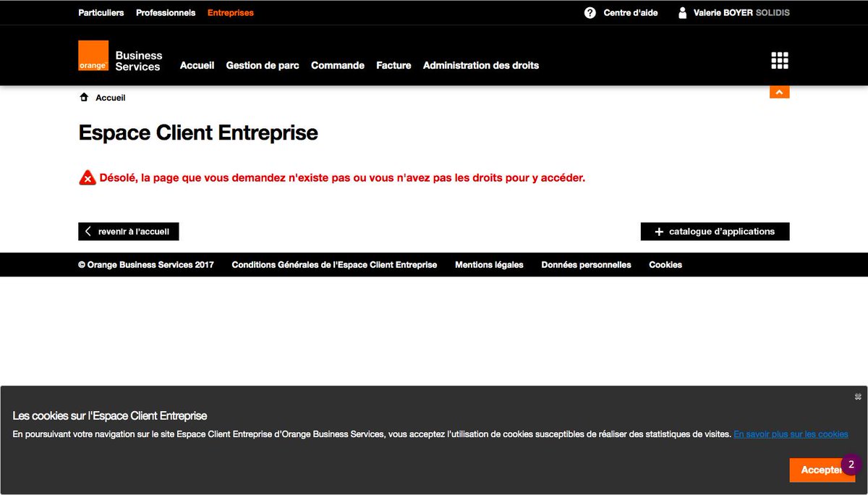Click © Orange Business Services 2017 text
868x495 pixels.
146,265
